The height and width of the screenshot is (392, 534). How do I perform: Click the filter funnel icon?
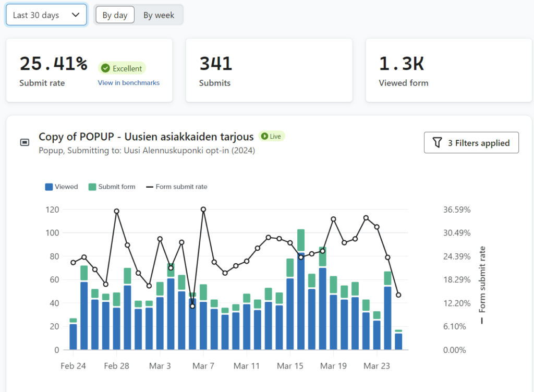click(x=438, y=143)
